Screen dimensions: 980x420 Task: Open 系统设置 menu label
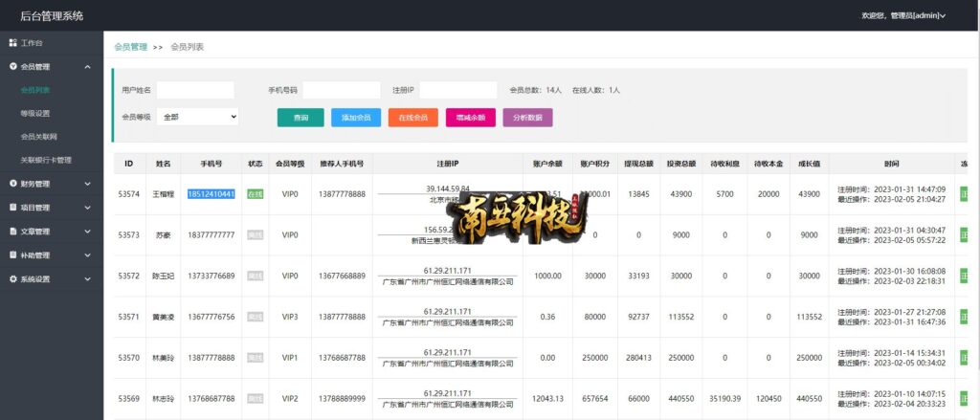tap(35, 279)
